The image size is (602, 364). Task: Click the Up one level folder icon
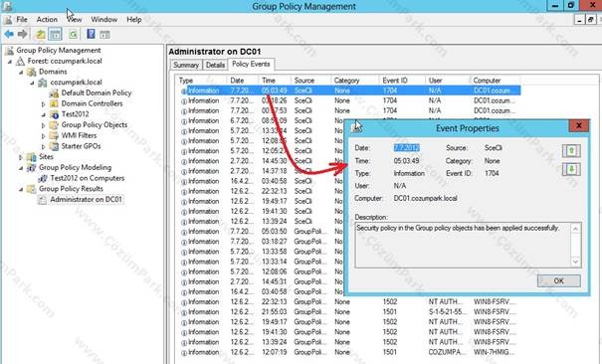pyautogui.click(x=41, y=35)
